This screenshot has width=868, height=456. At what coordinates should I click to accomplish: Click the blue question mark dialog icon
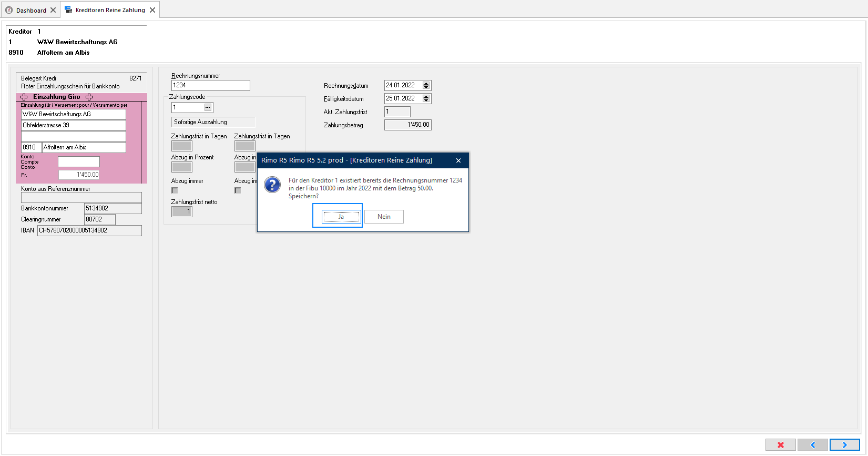point(272,185)
